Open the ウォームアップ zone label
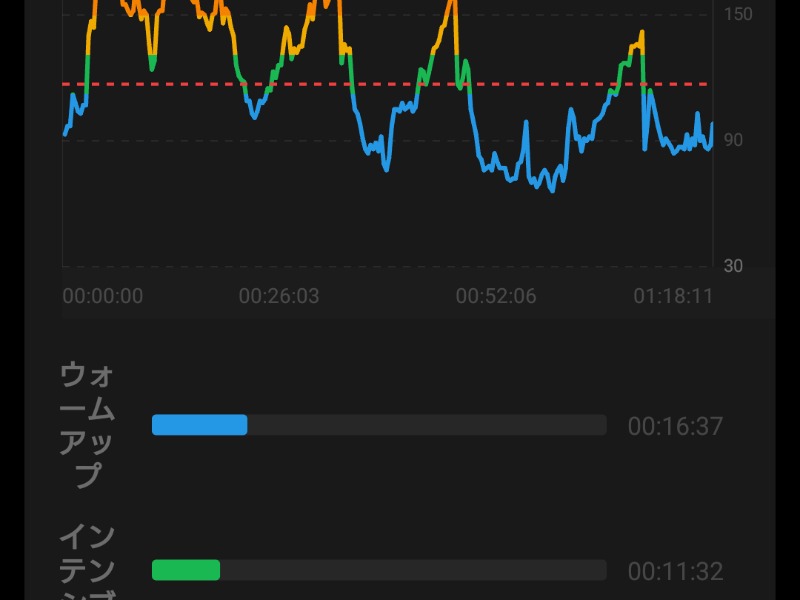The image size is (800, 600). (87, 425)
